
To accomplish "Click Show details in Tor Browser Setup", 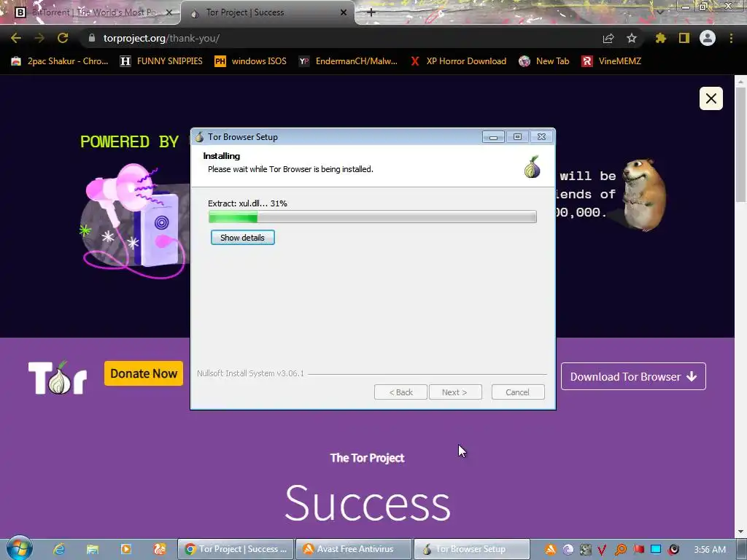I will pyautogui.click(x=242, y=238).
